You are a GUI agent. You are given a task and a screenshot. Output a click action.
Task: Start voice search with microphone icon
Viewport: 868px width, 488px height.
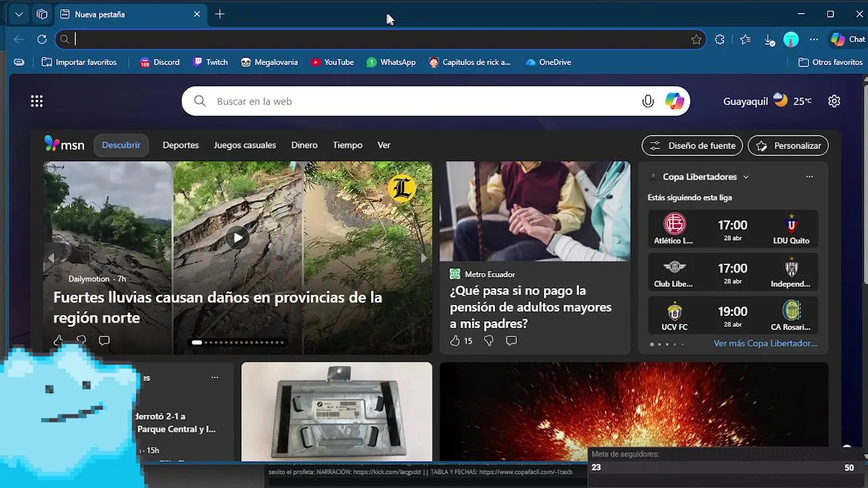[648, 101]
